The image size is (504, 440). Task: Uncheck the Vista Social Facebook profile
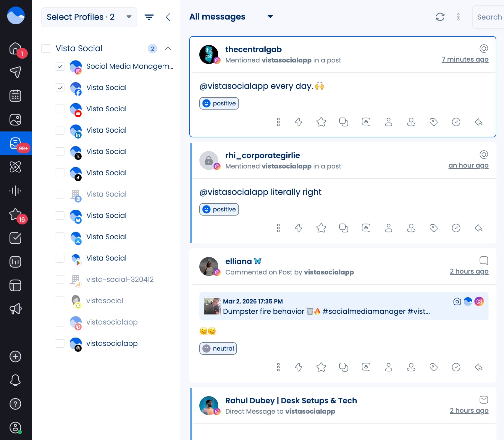point(60,88)
